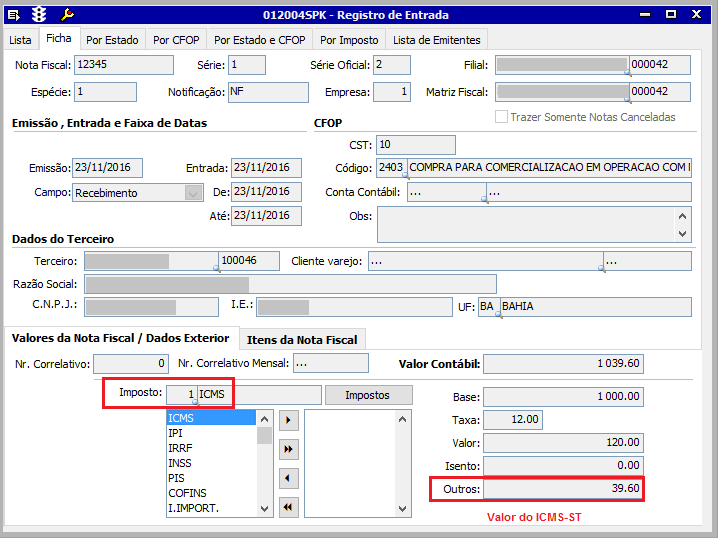718x538 pixels.
Task: Click the Base field 1 000.00
Action: pyautogui.click(x=564, y=397)
